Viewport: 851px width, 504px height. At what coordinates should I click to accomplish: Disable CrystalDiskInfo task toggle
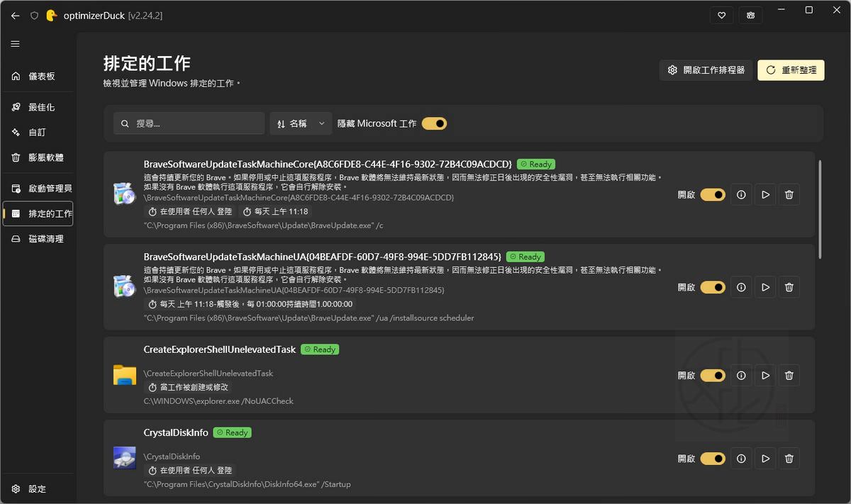click(x=713, y=459)
